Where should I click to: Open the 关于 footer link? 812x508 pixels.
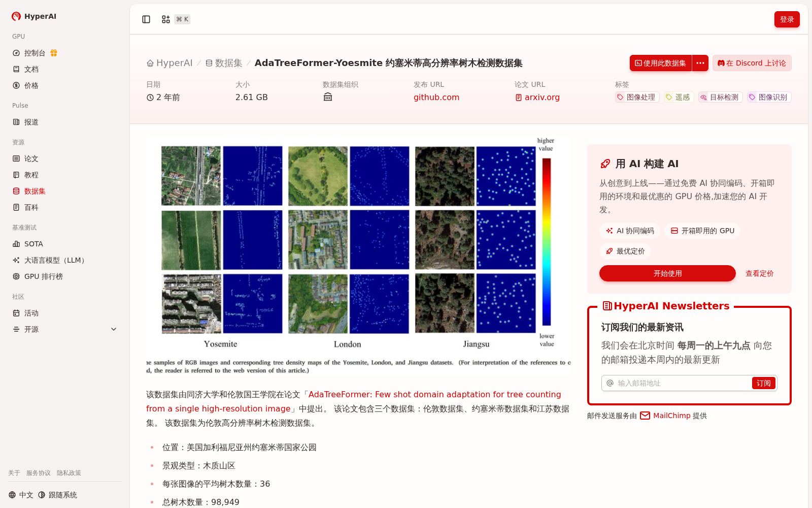click(x=14, y=473)
